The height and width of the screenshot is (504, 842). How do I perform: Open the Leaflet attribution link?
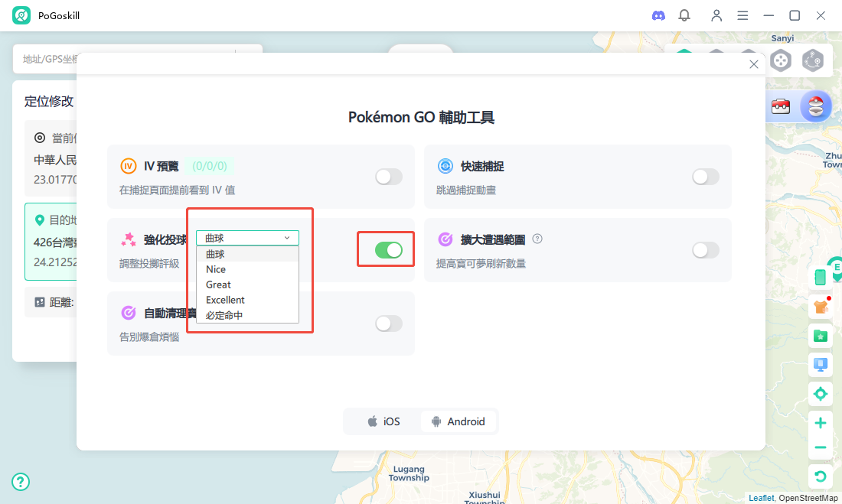[x=761, y=498]
